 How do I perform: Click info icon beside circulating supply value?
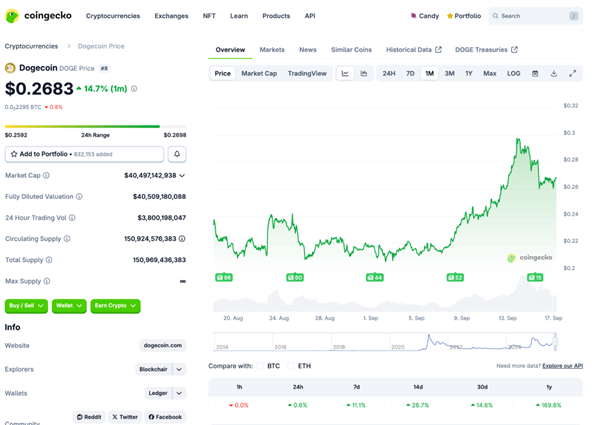182,239
